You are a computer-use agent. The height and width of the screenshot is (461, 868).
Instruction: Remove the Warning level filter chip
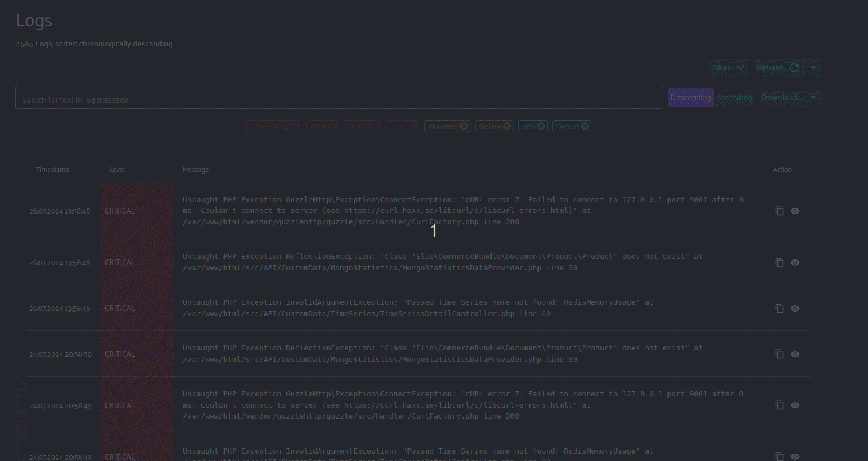coord(464,127)
